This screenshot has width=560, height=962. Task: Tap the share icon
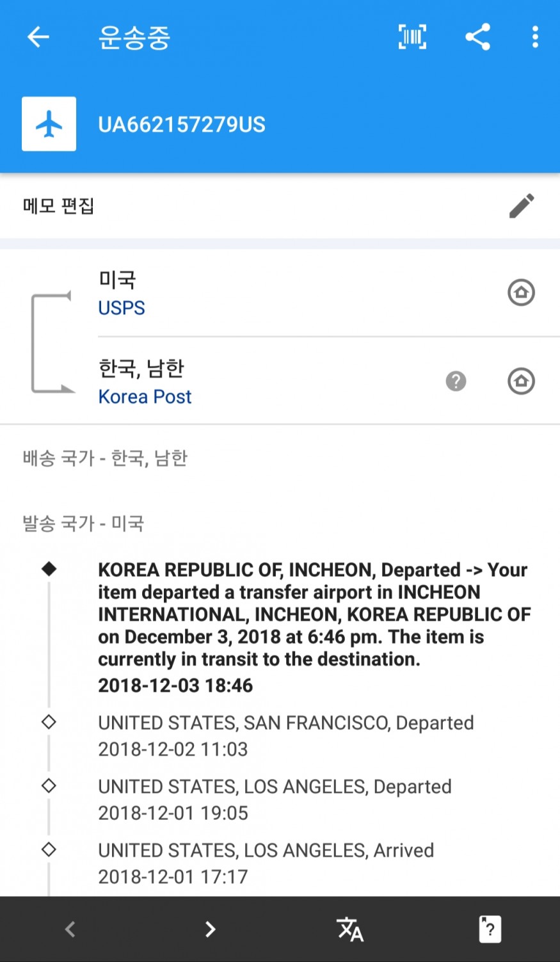click(477, 37)
